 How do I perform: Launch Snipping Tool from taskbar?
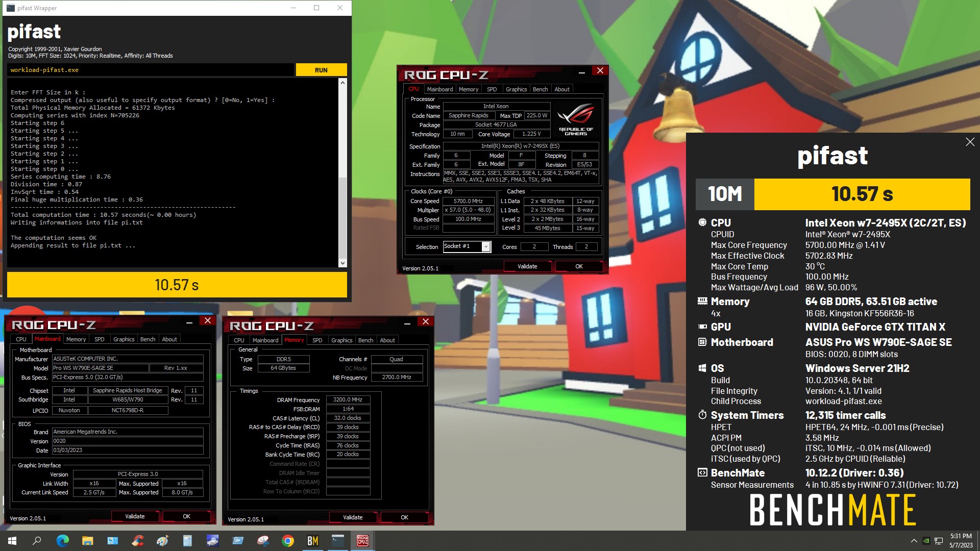(263, 541)
